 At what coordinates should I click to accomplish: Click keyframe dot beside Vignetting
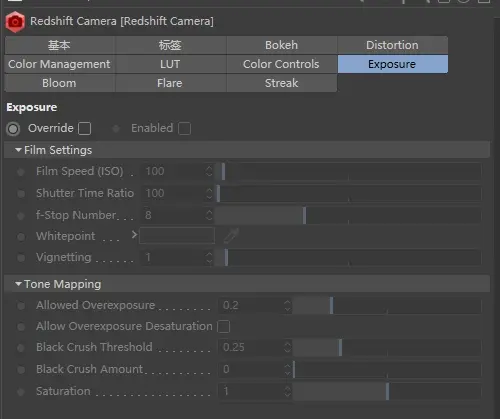click(x=21, y=258)
